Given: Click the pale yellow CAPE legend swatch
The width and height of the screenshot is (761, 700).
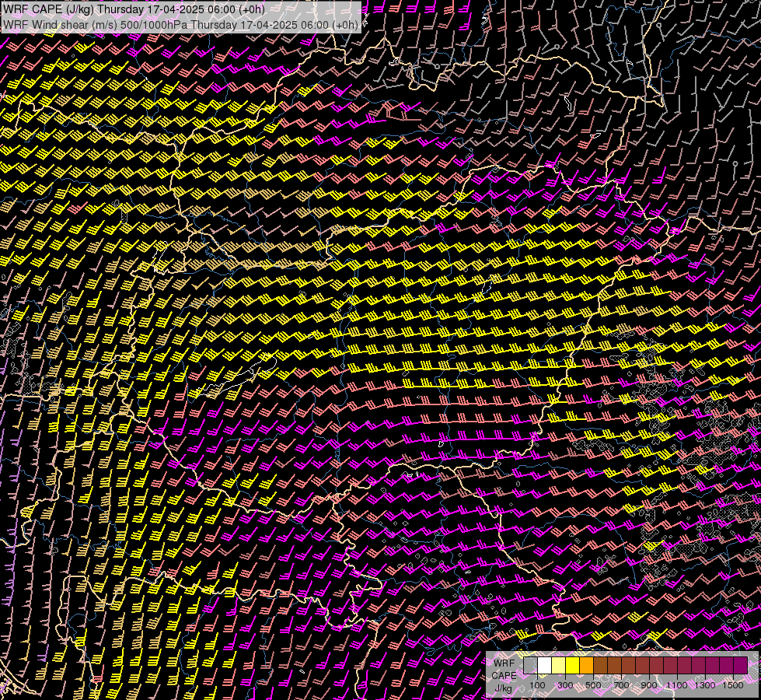Looking at the screenshot, I should pyautogui.click(x=559, y=666).
